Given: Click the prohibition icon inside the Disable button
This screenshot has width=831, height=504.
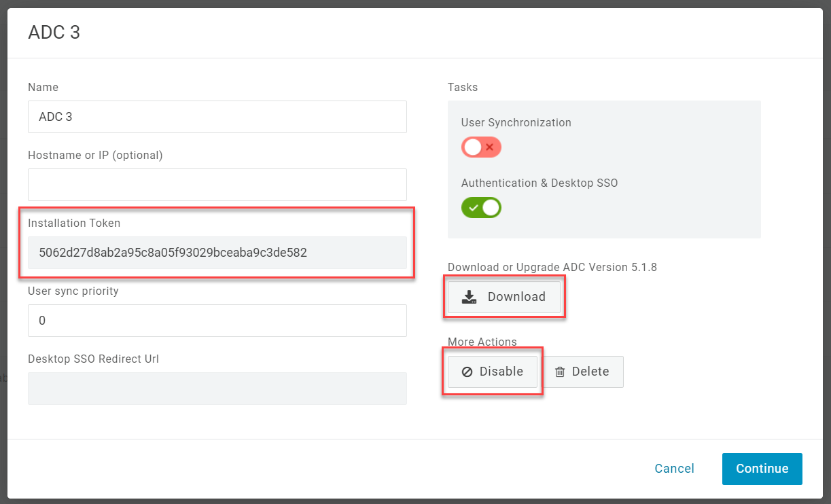Looking at the screenshot, I should coord(467,372).
